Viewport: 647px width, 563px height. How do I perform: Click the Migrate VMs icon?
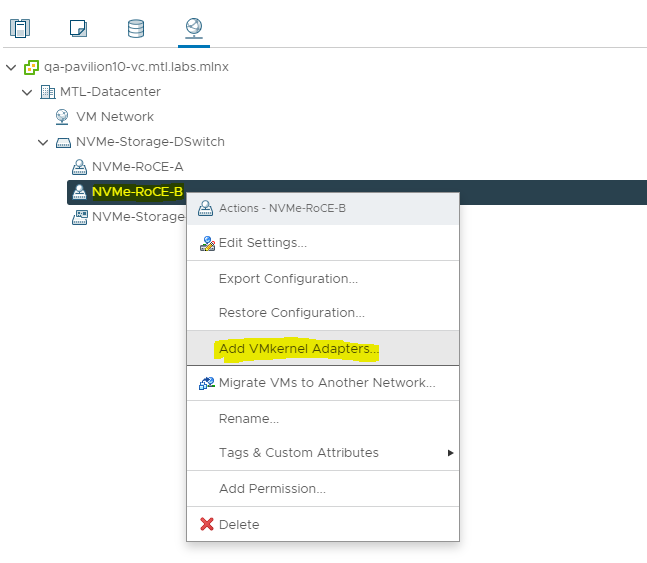tap(207, 383)
